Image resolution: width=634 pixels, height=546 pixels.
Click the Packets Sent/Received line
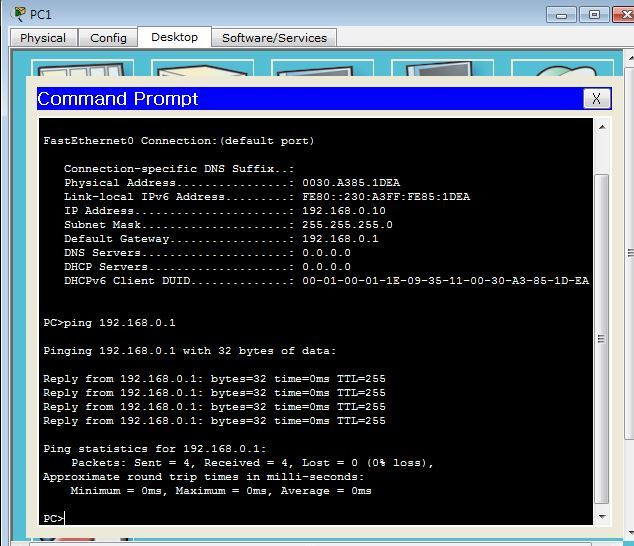click(252, 463)
